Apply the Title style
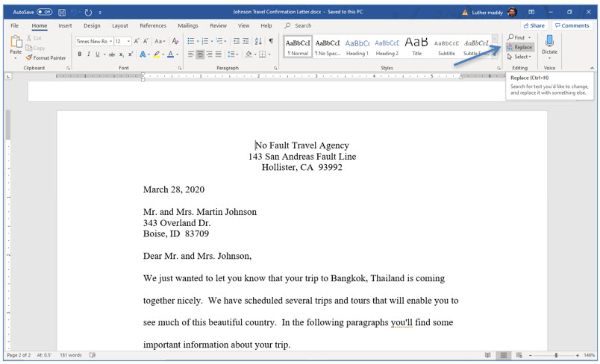The width and height of the screenshot is (600, 364). (416, 47)
